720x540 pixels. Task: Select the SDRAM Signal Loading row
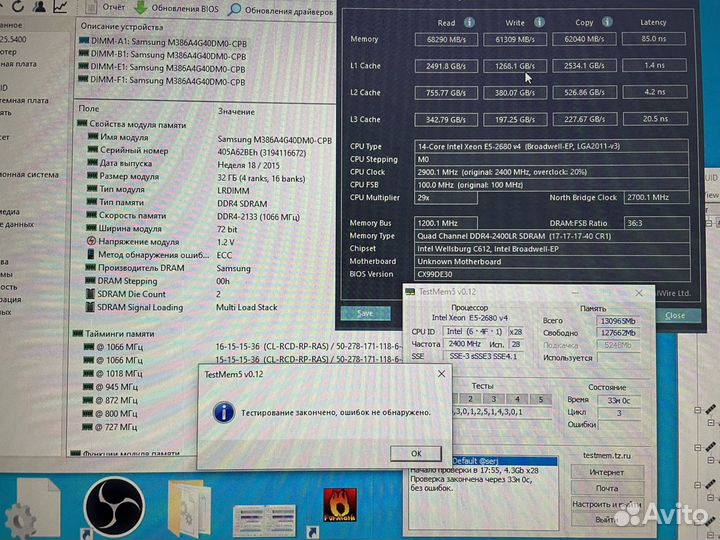[182, 307]
